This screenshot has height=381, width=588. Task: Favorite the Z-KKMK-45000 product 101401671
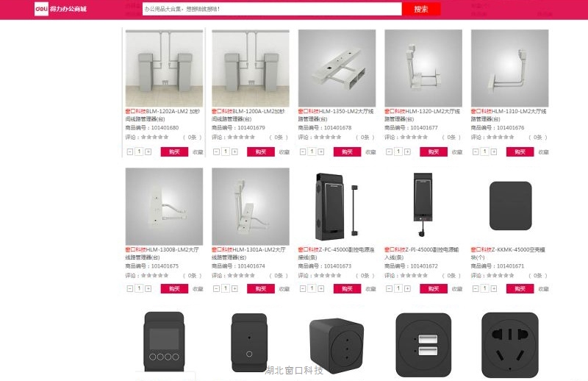coord(543,288)
